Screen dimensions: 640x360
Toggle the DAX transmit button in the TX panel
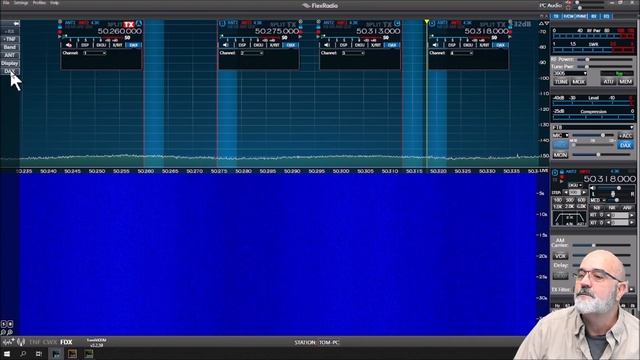pyautogui.click(x=625, y=145)
